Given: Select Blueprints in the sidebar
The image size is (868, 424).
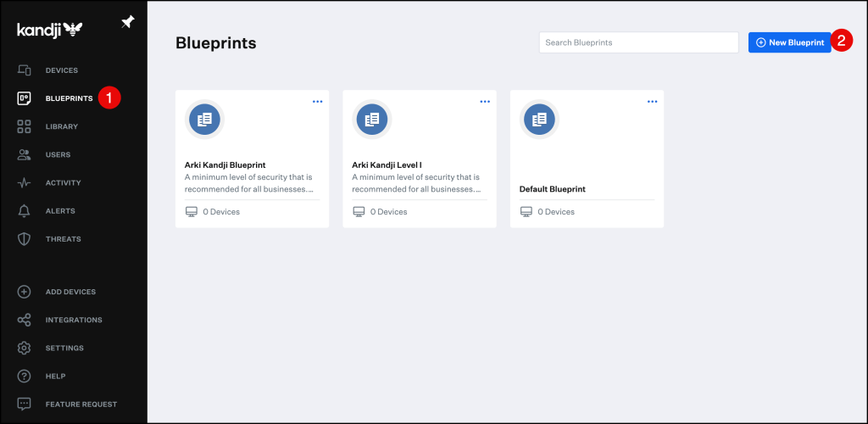Looking at the screenshot, I should [x=68, y=98].
